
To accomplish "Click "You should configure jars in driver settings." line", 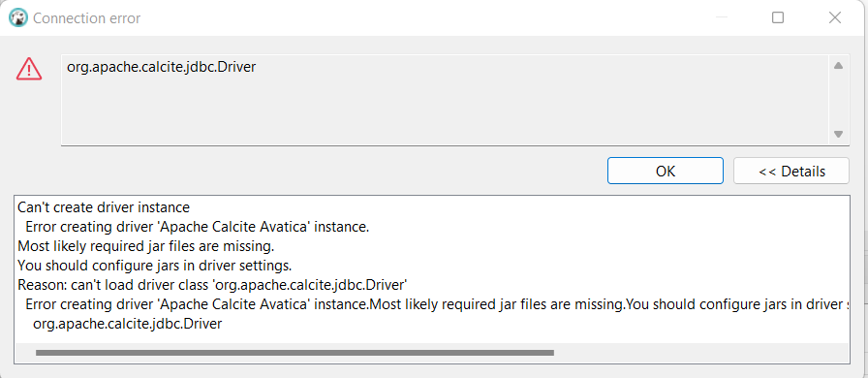I will pyautogui.click(x=154, y=266).
